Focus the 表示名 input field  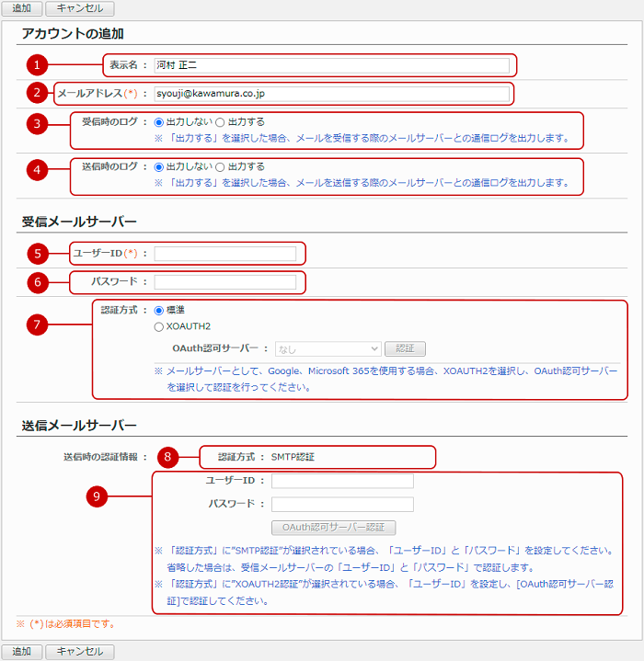coord(331,65)
